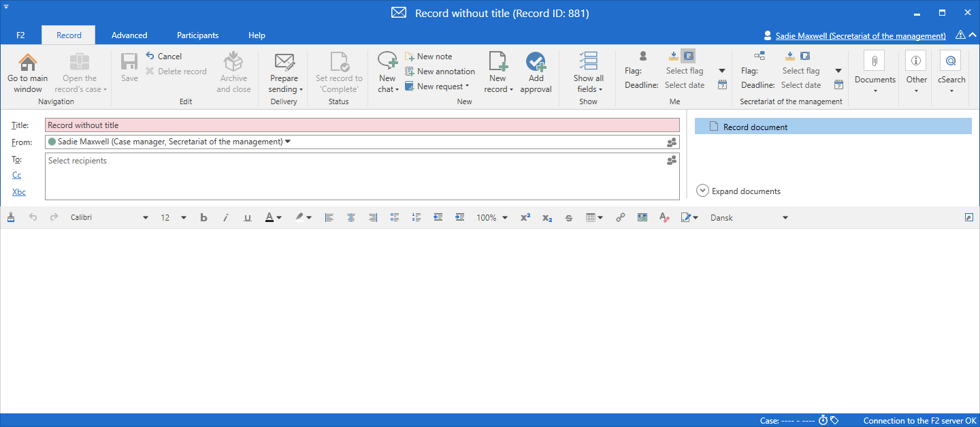The height and width of the screenshot is (427, 980).
Task: Click Expand documents button
Action: pos(738,191)
